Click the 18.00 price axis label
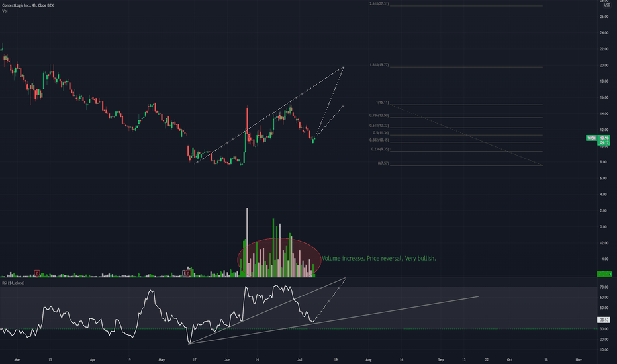Screen dimensions: 617x364 pos(604,81)
